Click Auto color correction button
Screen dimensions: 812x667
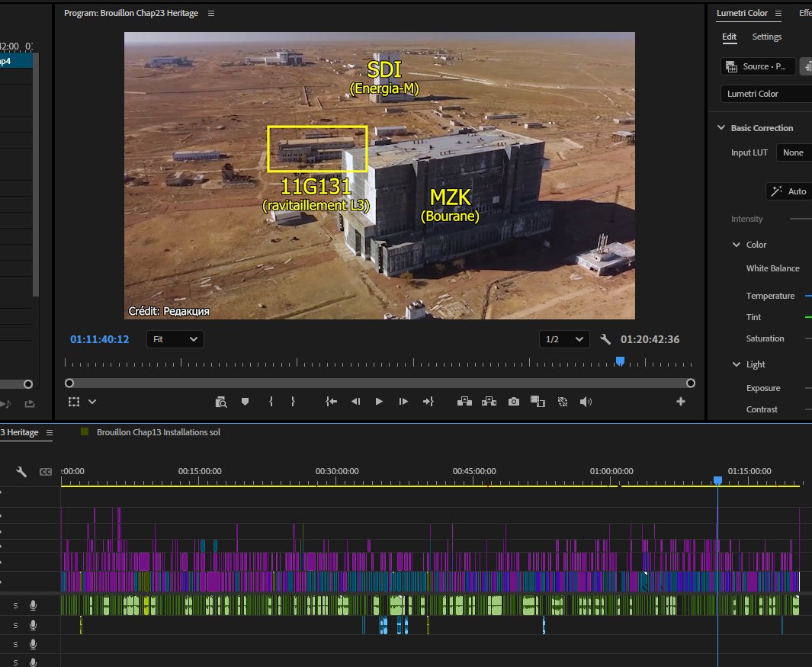coord(788,191)
